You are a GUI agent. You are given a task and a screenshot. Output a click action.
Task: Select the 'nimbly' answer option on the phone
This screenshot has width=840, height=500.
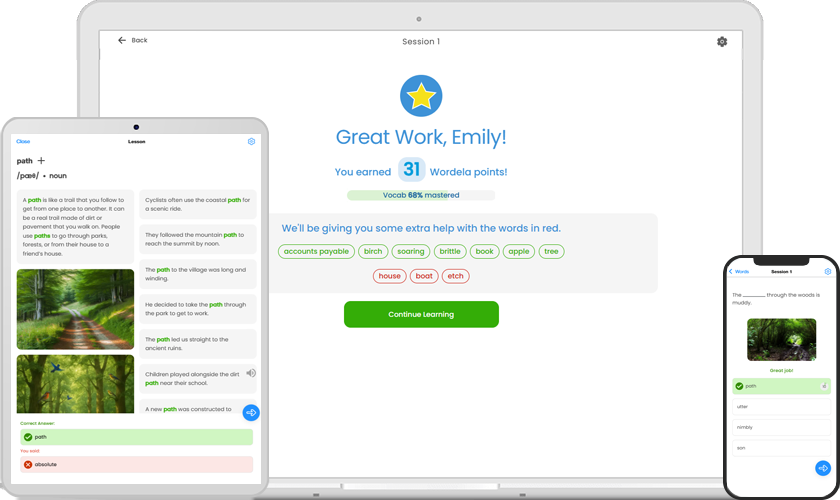[x=781, y=427]
